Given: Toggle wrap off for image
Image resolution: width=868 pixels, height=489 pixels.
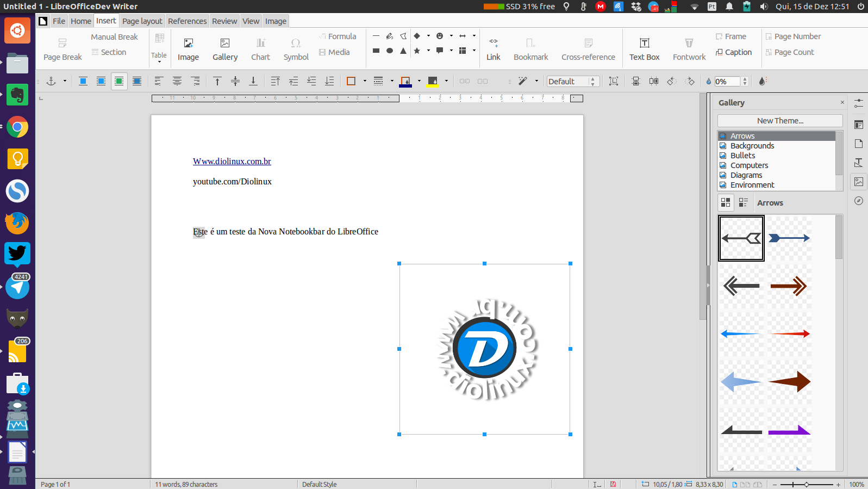Looking at the screenshot, I should (83, 81).
